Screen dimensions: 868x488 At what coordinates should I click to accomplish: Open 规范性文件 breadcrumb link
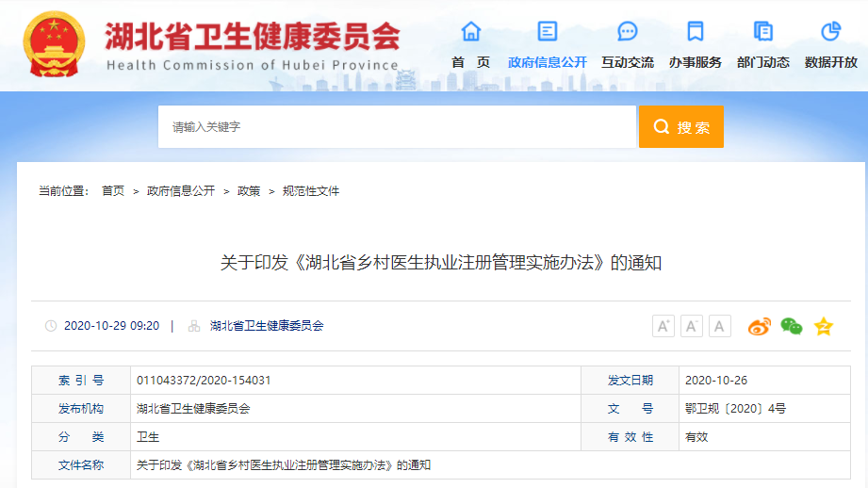click(311, 191)
